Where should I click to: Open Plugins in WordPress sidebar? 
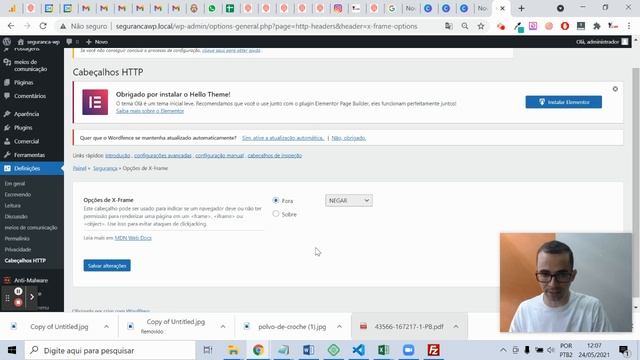tap(23, 128)
